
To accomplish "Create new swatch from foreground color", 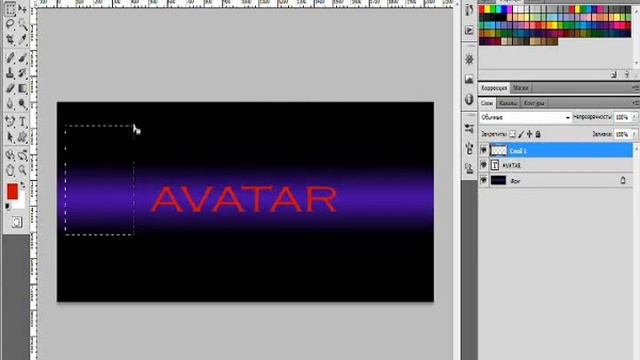I will click(x=614, y=75).
